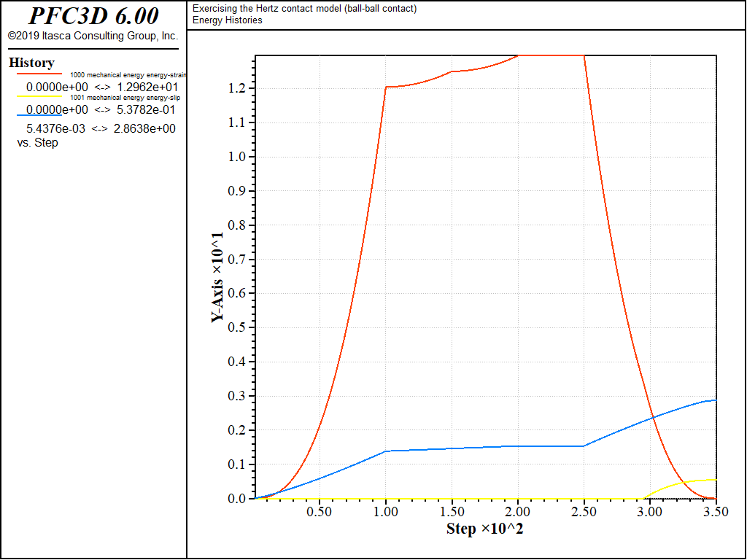Click the x-axis tick label 2.50

(584, 512)
